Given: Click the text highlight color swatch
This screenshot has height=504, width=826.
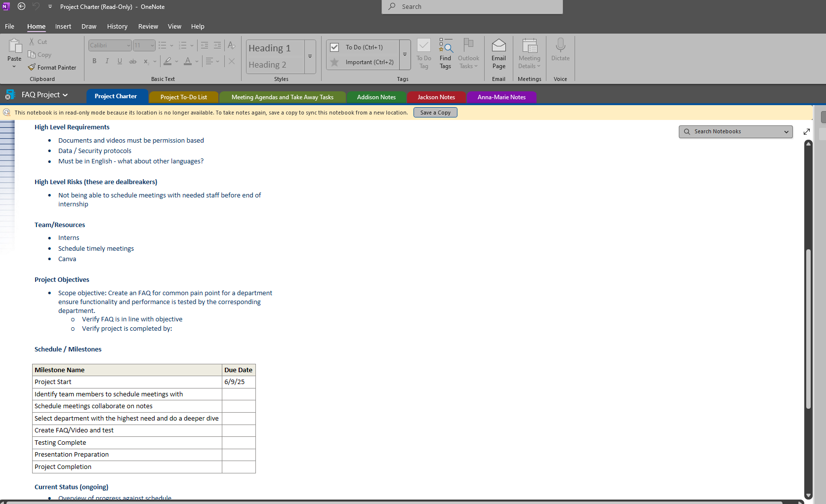Looking at the screenshot, I should click(167, 61).
